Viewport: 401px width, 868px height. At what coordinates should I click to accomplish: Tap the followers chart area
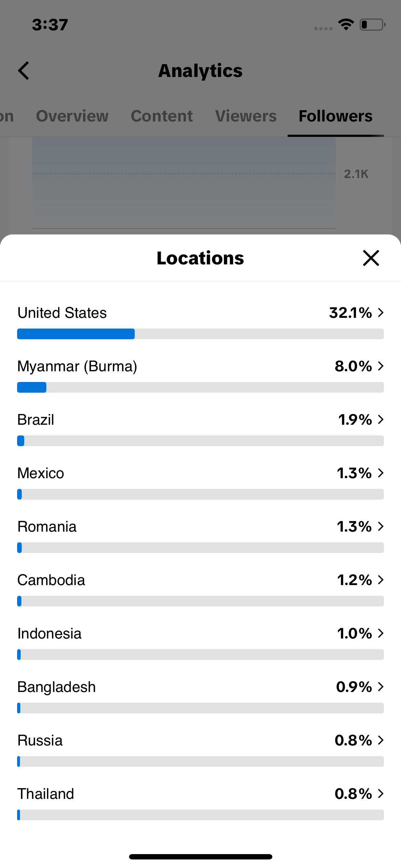(x=184, y=182)
